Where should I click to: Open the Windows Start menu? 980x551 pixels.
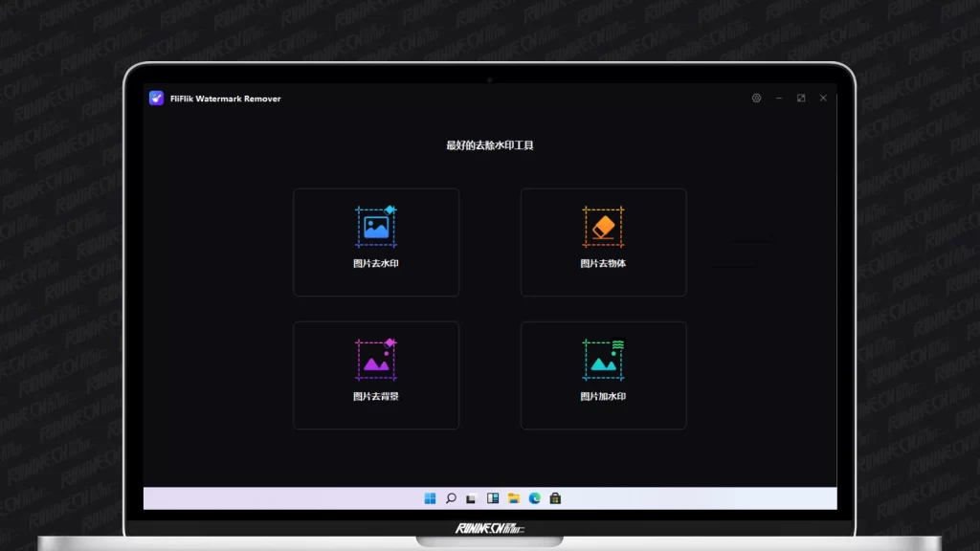[430, 498]
